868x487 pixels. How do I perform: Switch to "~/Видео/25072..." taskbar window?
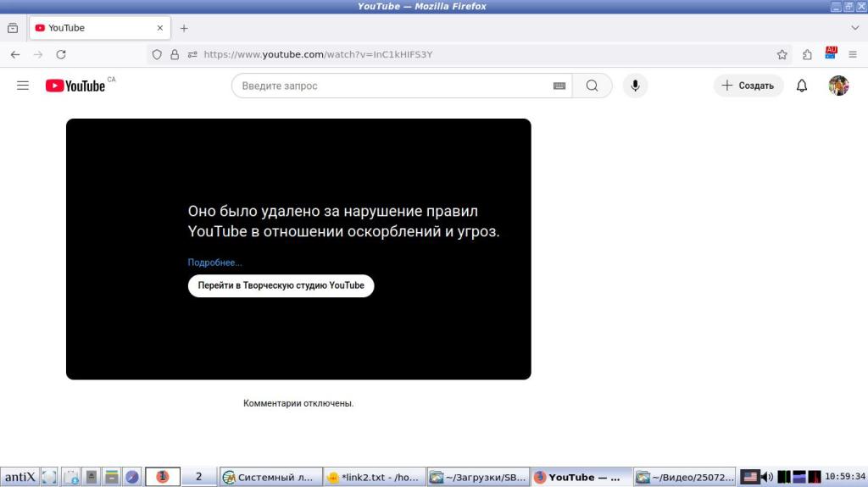tap(685, 477)
